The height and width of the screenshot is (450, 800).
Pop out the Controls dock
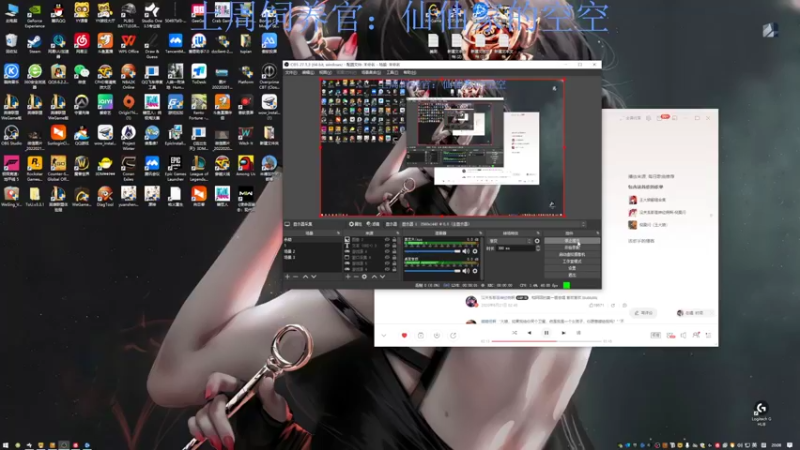(598, 233)
